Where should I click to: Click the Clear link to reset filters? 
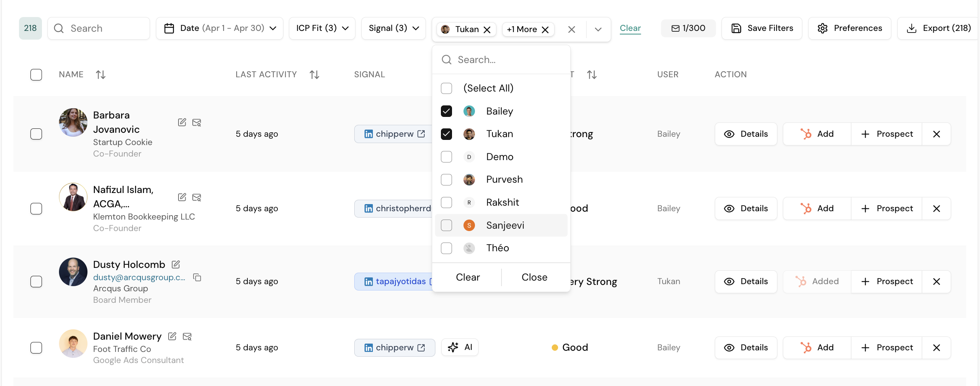click(630, 28)
